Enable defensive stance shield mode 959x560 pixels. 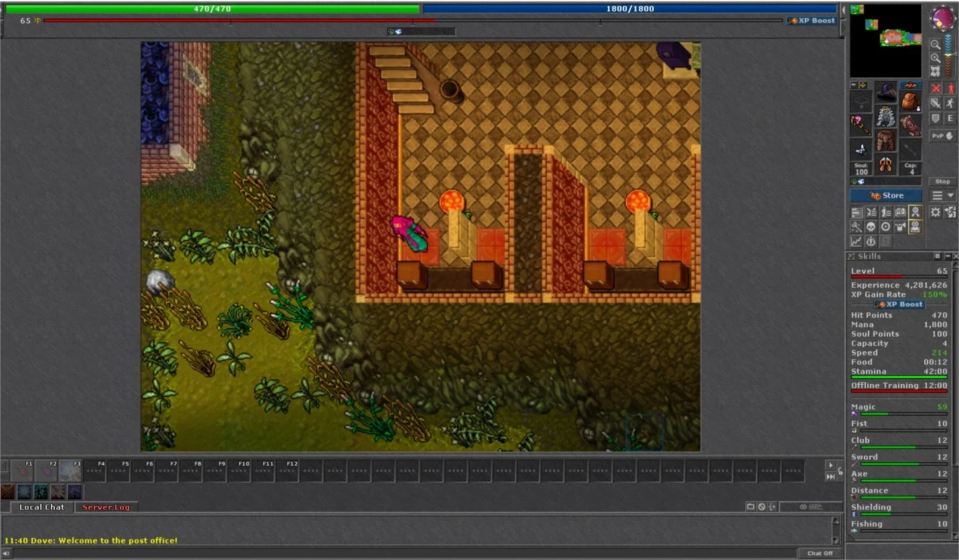click(936, 118)
